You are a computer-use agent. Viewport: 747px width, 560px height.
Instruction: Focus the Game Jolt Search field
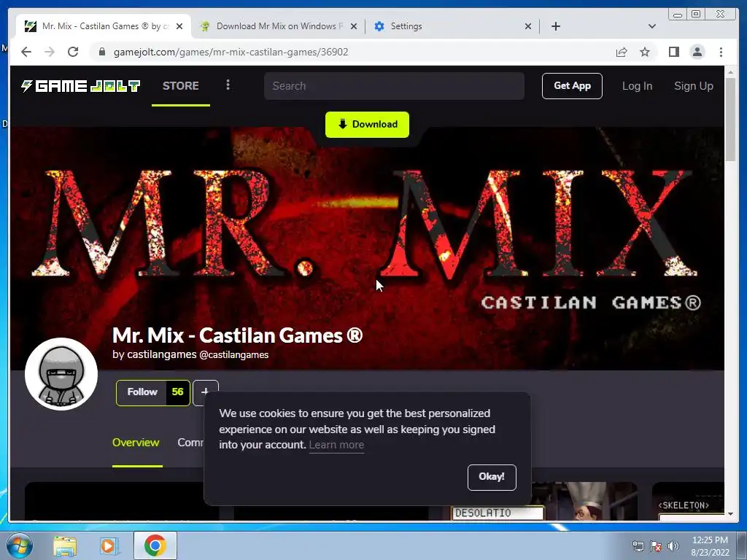395,86
